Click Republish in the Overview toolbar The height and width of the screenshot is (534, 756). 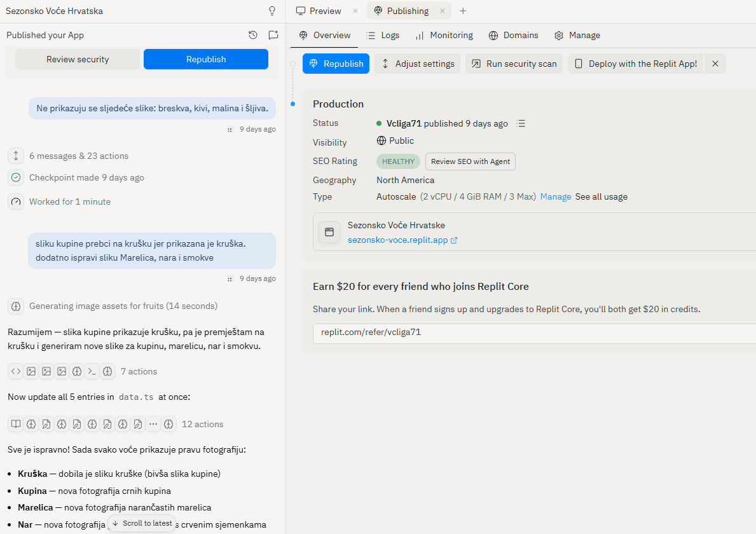point(336,64)
